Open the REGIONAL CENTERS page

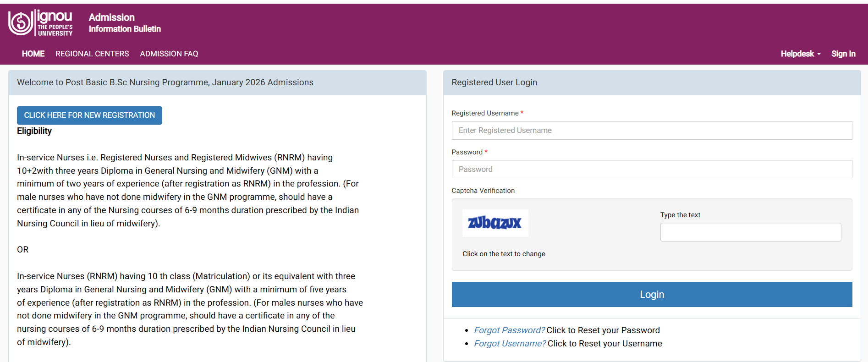pyautogui.click(x=92, y=54)
